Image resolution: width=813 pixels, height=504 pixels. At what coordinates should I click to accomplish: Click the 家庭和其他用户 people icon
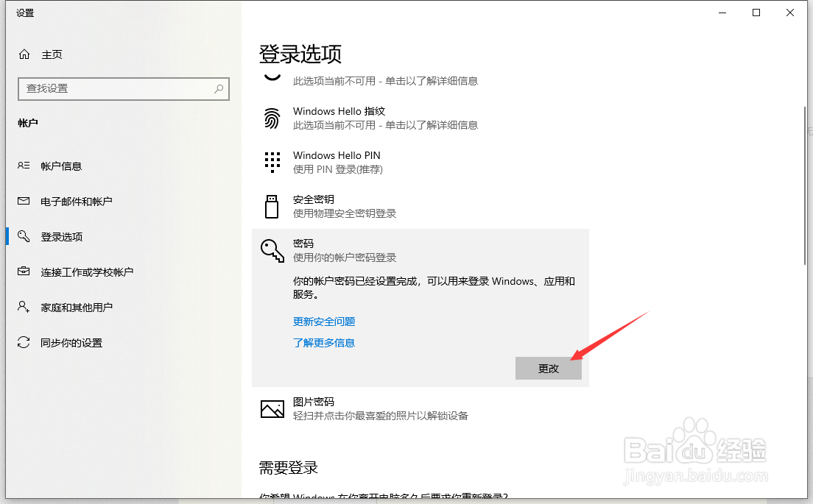[23, 307]
